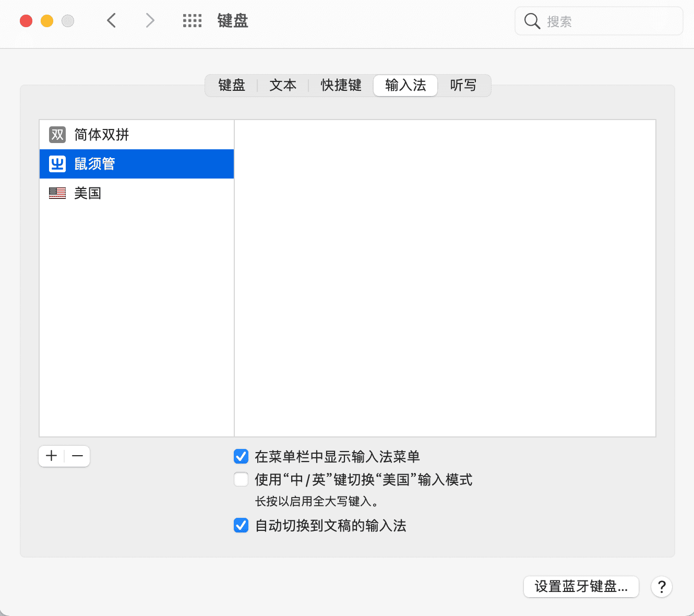694x616 pixels.
Task: Click the forward navigation arrow
Action: click(x=150, y=21)
